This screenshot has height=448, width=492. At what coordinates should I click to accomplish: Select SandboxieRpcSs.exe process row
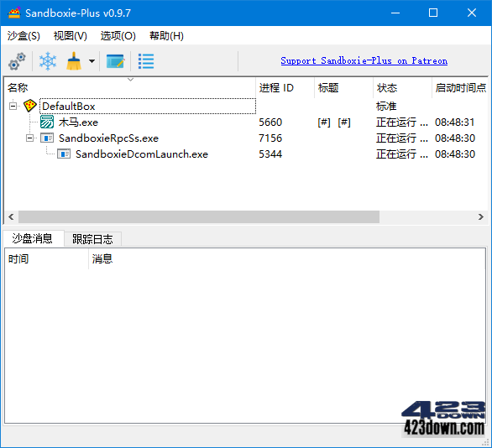(x=246, y=138)
